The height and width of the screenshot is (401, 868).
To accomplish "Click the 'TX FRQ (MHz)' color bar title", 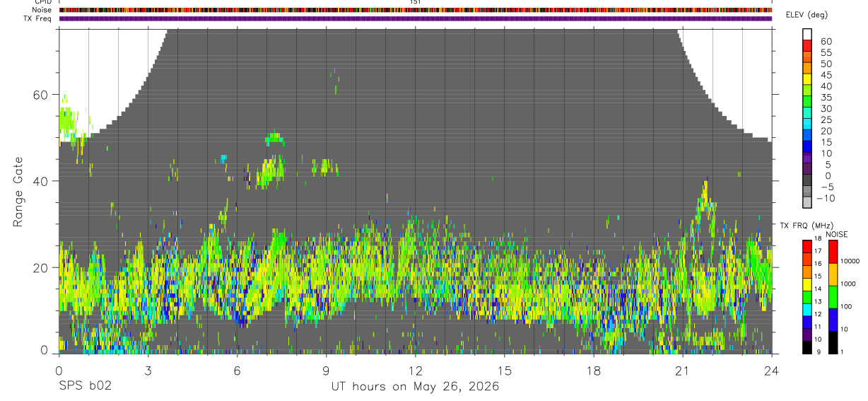I will click(x=807, y=225).
